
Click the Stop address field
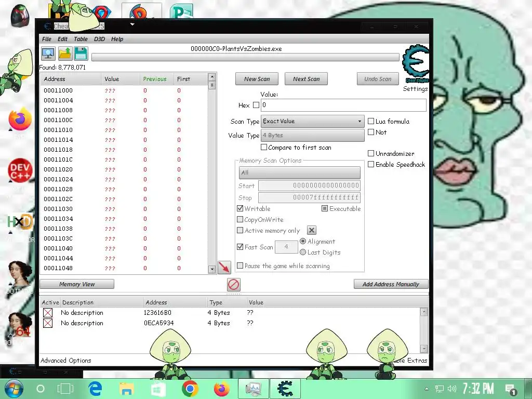[x=310, y=197]
